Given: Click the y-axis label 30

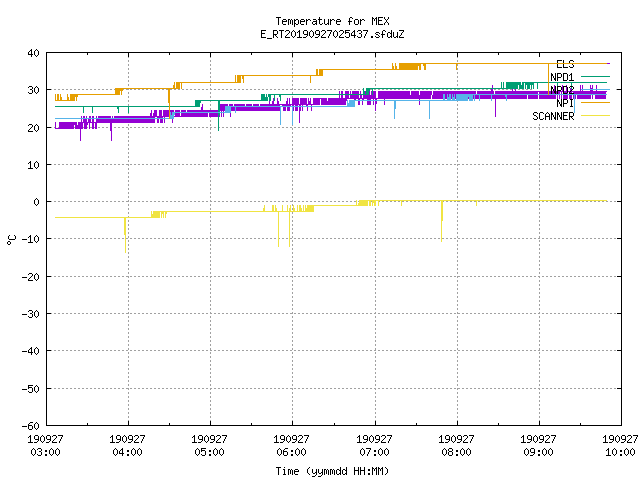Looking at the screenshot, I should coord(33,90).
